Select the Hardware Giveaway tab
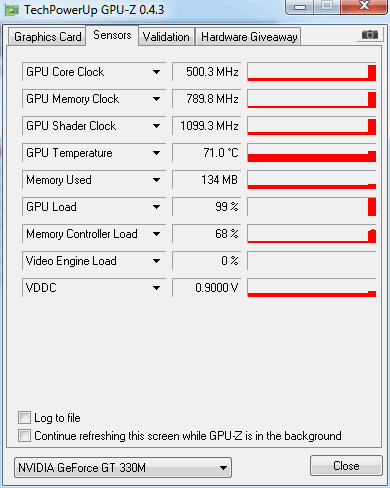The image size is (390, 488). point(249,37)
